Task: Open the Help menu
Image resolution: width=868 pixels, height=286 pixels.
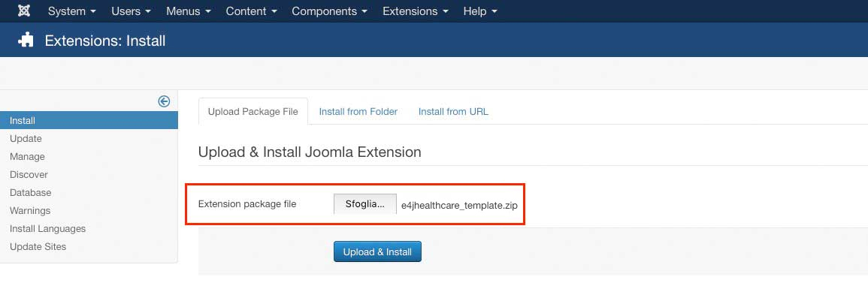Action: [480, 11]
